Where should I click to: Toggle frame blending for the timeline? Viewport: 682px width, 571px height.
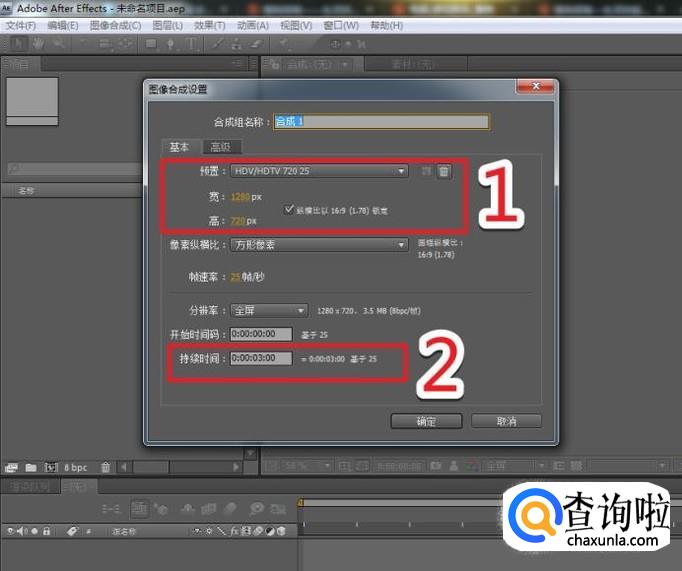click(209, 508)
